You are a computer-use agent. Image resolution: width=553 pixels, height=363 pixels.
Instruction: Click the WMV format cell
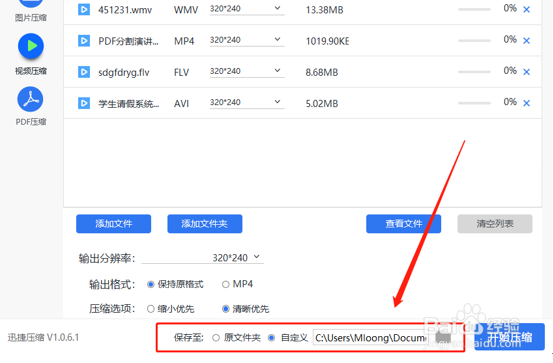click(x=186, y=10)
